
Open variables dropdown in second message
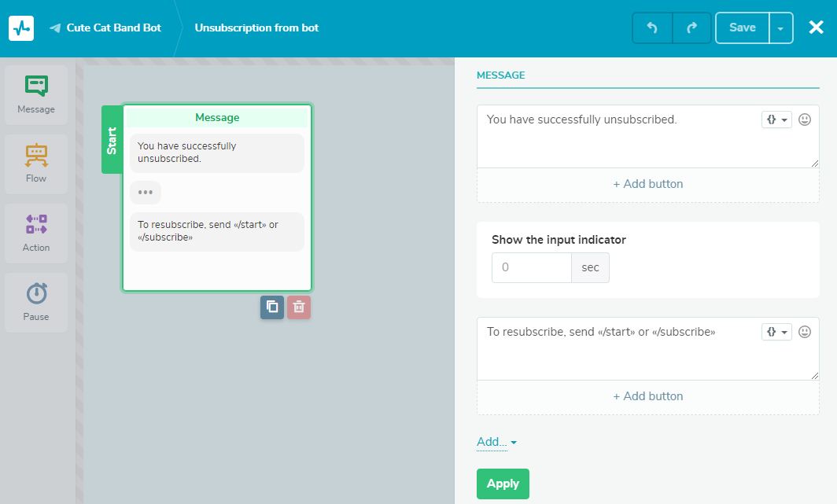pyautogui.click(x=776, y=332)
